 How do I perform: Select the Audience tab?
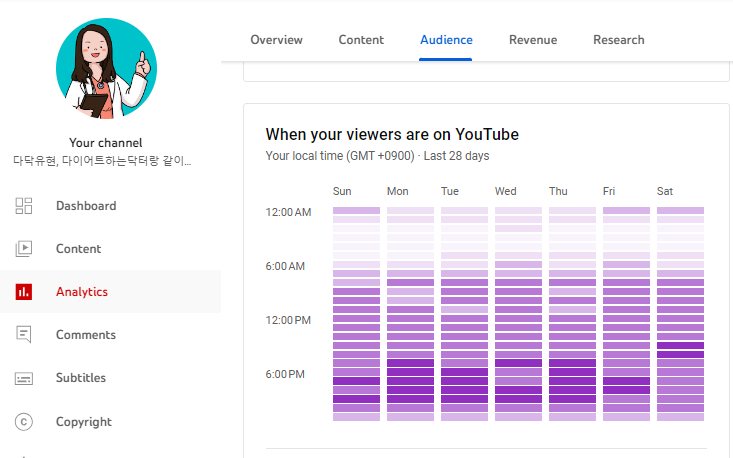click(x=446, y=40)
